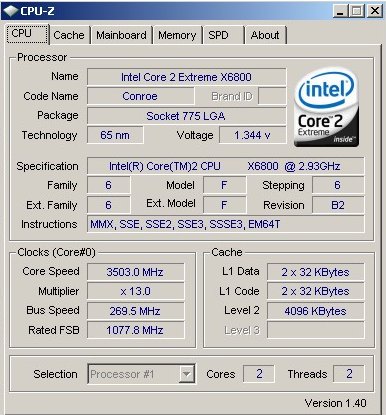Click the CPU-Z title bar diamond icon
The height and width of the screenshot is (415, 386).
coord(10,11)
